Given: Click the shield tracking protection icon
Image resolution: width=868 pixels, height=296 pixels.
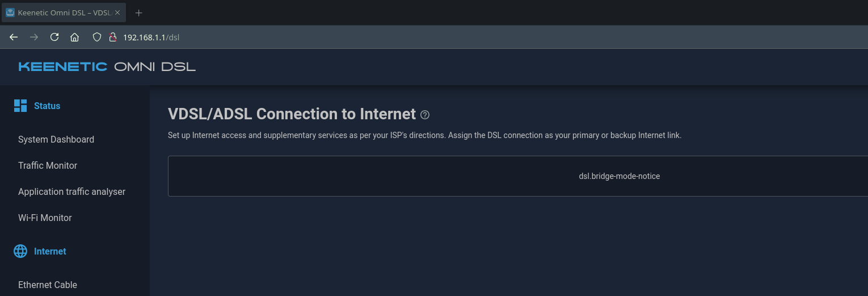Looking at the screenshot, I should (x=97, y=37).
